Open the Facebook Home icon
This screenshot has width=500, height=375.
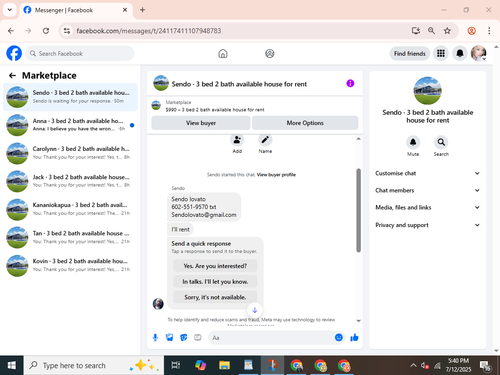click(x=223, y=53)
